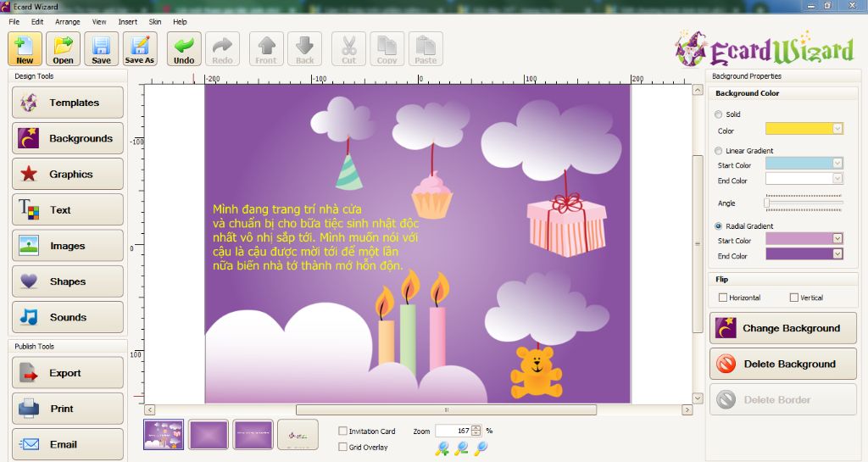Click the Save As toolbar icon
Viewport: 868px width, 462px height.
coord(140,48)
